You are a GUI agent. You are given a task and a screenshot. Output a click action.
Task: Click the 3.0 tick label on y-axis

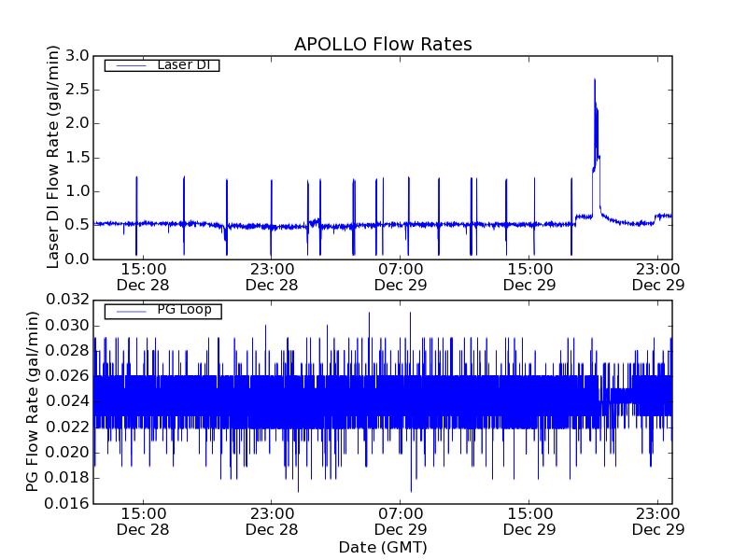click(78, 56)
